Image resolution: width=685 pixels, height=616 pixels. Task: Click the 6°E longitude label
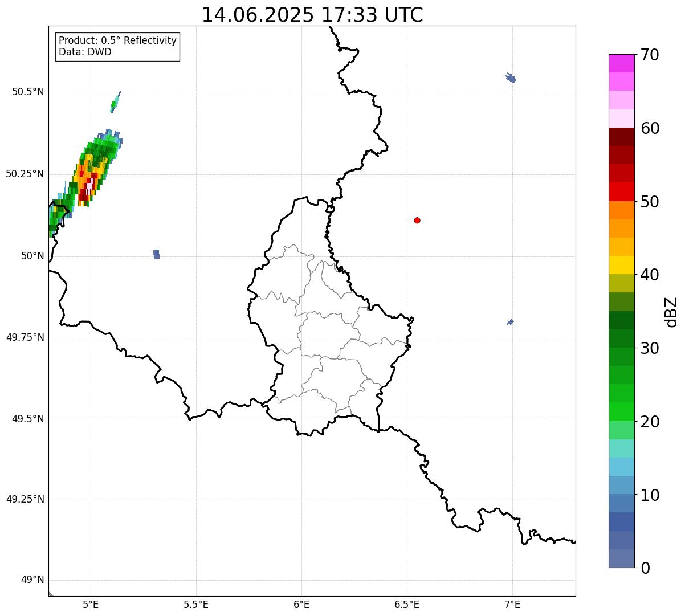pyautogui.click(x=301, y=604)
